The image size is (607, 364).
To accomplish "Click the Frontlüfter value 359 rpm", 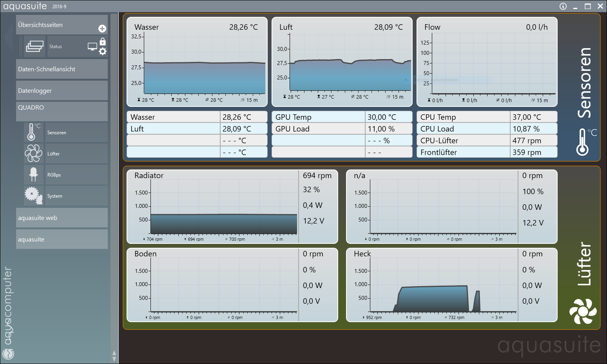I will coord(527,152).
